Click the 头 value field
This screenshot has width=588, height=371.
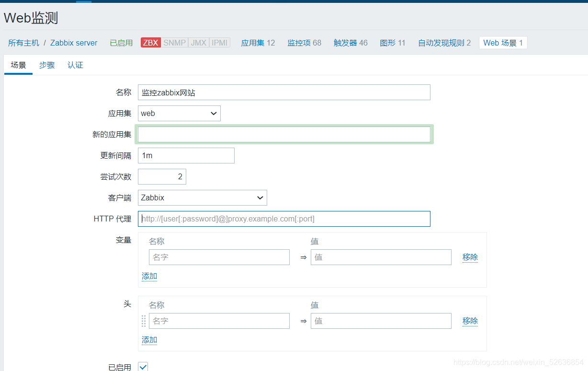pyautogui.click(x=381, y=321)
